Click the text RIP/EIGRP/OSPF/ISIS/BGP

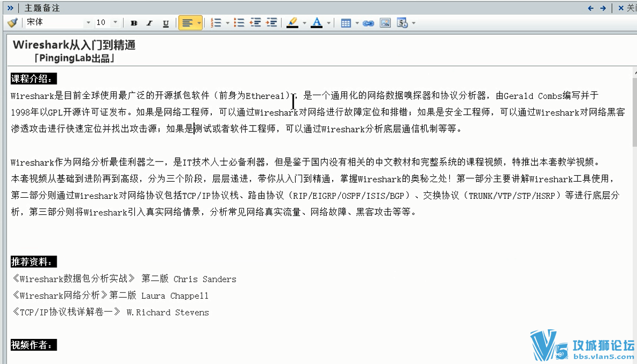348,196
